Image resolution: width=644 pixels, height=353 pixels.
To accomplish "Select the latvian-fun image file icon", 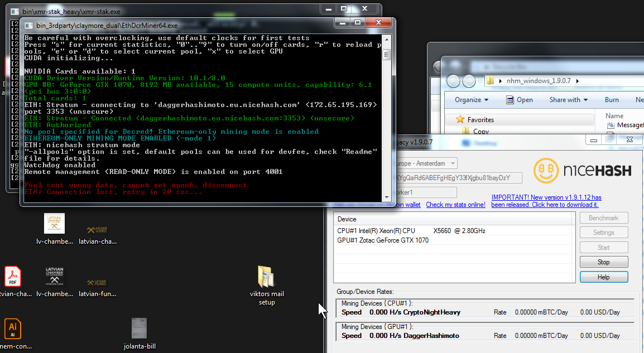I will [x=97, y=282].
